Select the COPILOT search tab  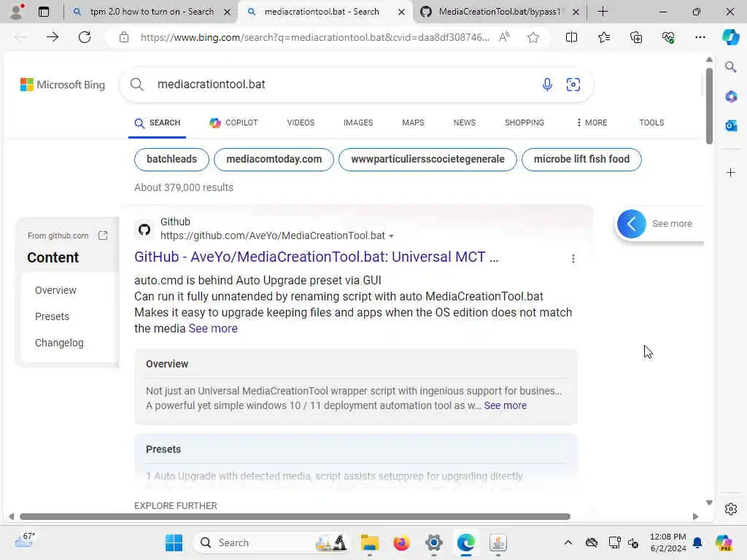pyautogui.click(x=233, y=122)
